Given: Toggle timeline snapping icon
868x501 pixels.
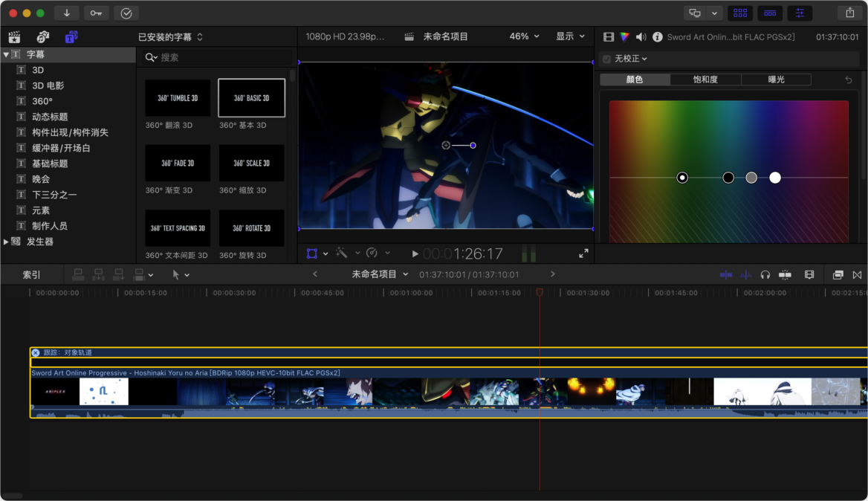Looking at the screenshot, I should [x=785, y=274].
